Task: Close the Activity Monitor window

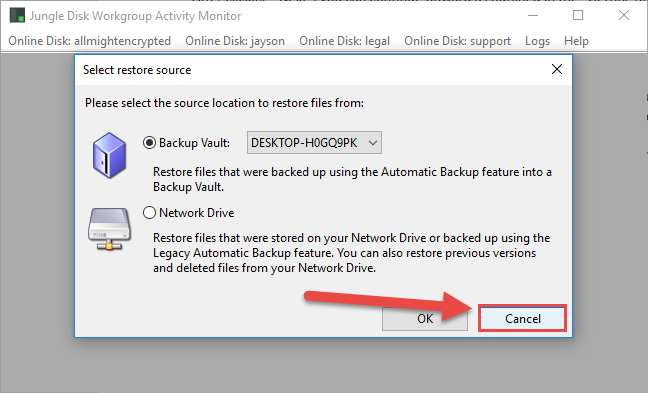Action: pos(624,15)
